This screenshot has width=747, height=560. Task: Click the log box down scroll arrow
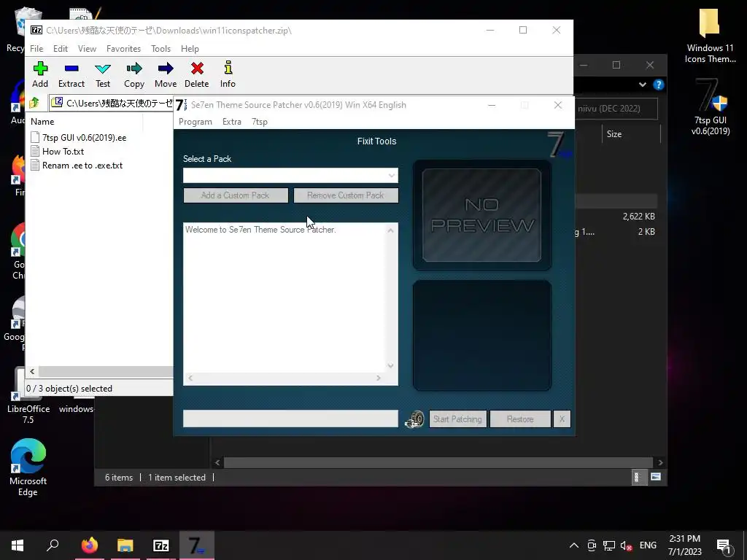[391, 366]
